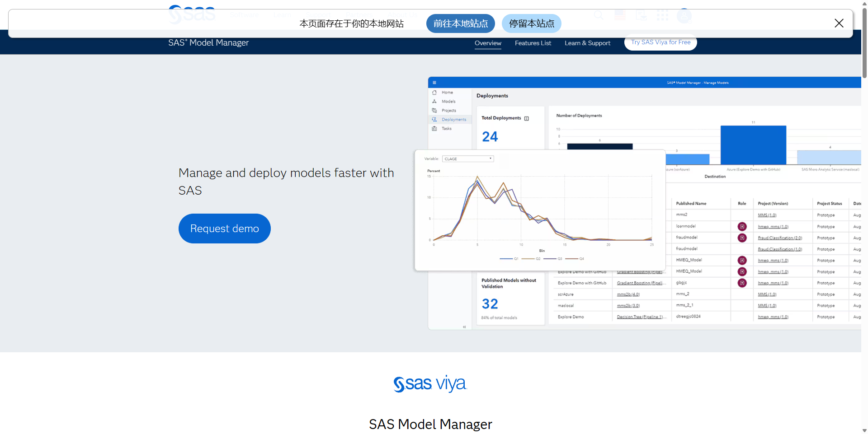Click the Role column header
The height and width of the screenshot is (434, 868).
(742, 204)
